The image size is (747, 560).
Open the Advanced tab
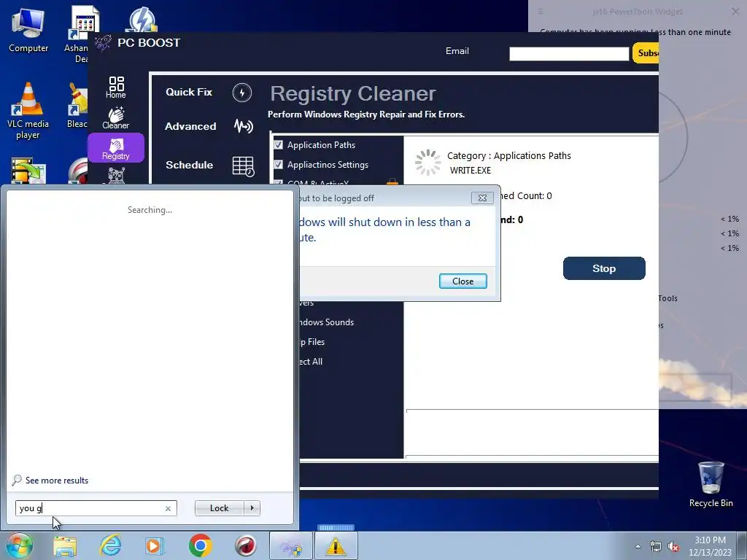[190, 127]
